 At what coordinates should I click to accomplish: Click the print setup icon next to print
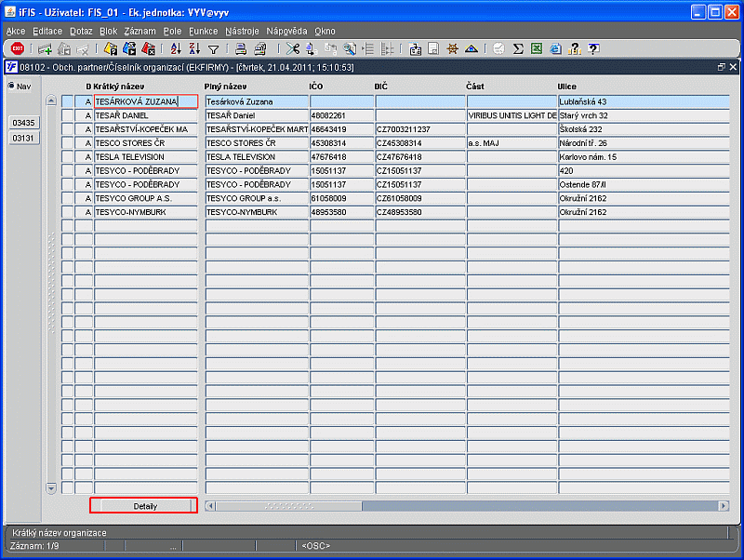pyautogui.click(x=260, y=48)
